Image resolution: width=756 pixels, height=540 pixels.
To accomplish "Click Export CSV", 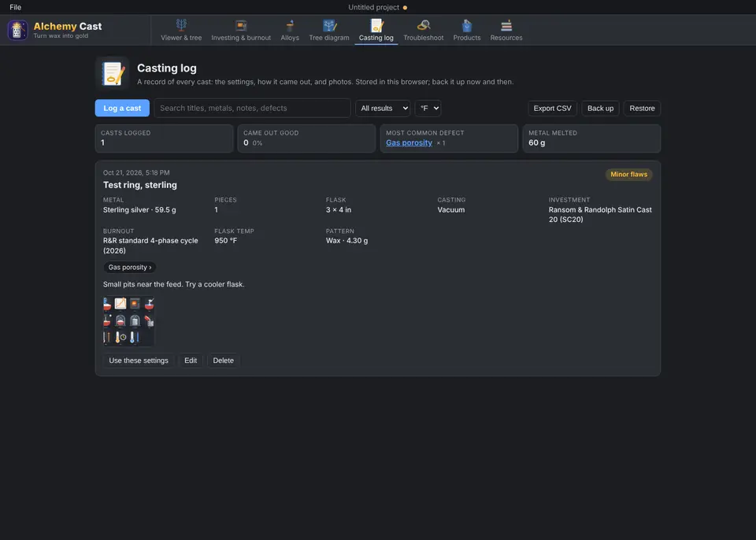I will point(553,109).
